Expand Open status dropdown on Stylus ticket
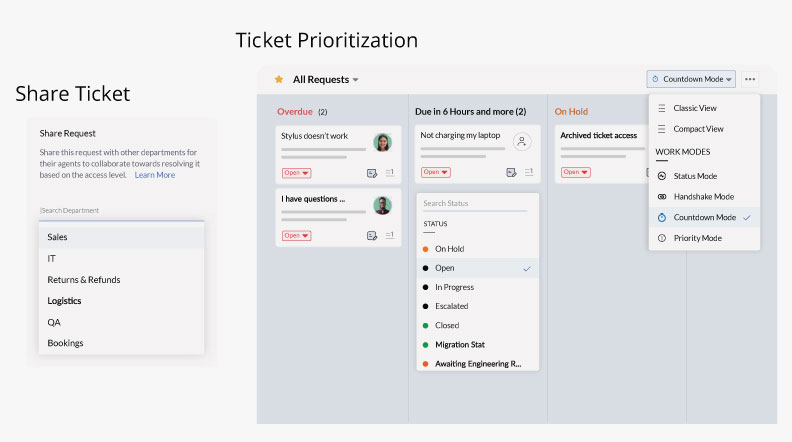The width and height of the screenshot is (792, 442). click(x=297, y=173)
